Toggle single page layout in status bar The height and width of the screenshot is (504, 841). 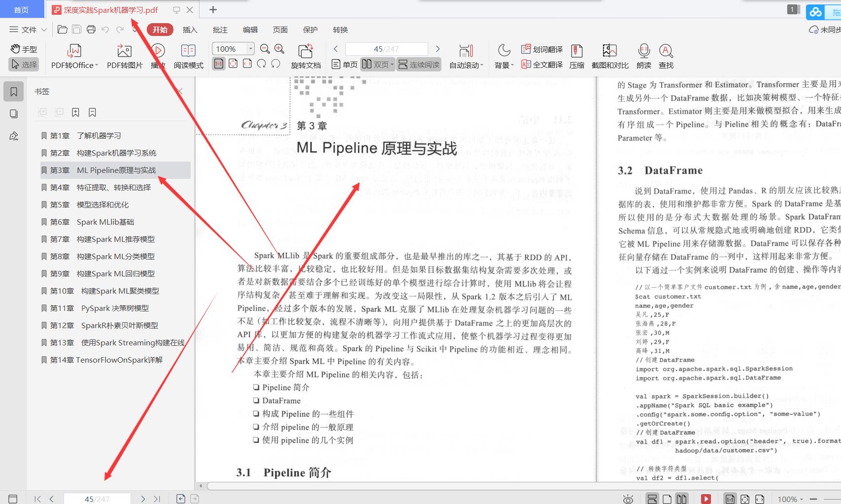[667, 499]
